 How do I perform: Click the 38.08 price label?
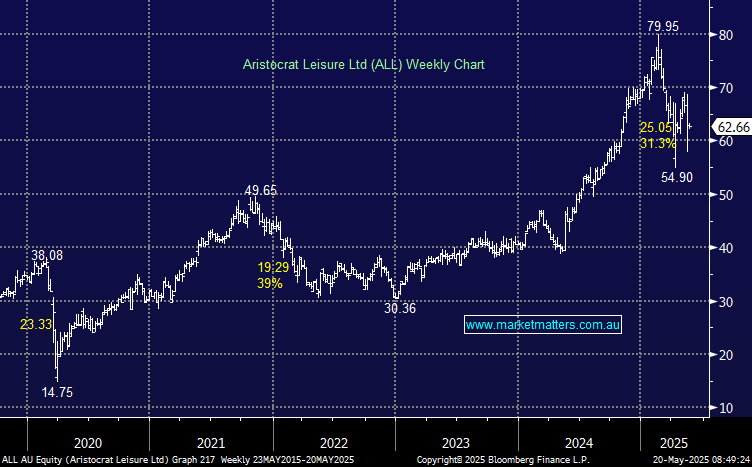(x=47, y=255)
